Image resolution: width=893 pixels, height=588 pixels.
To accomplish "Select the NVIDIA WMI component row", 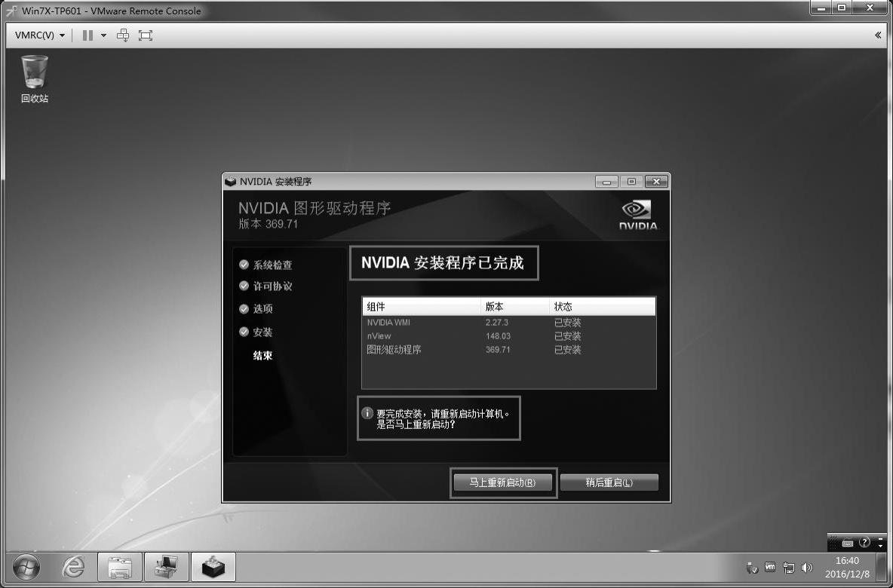I will 508,322.
